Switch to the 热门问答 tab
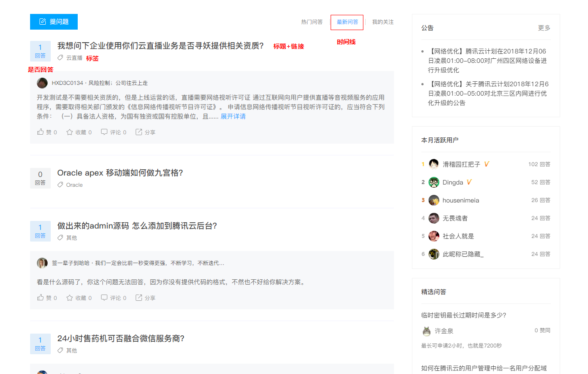Image resolution: width=588 pixels, height=374 pixels. [x=312, y=22]
